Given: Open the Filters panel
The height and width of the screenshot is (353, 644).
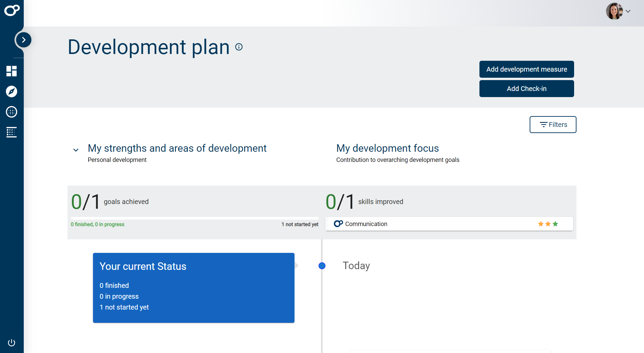Looking at the screenshot, I should (553, 125).
